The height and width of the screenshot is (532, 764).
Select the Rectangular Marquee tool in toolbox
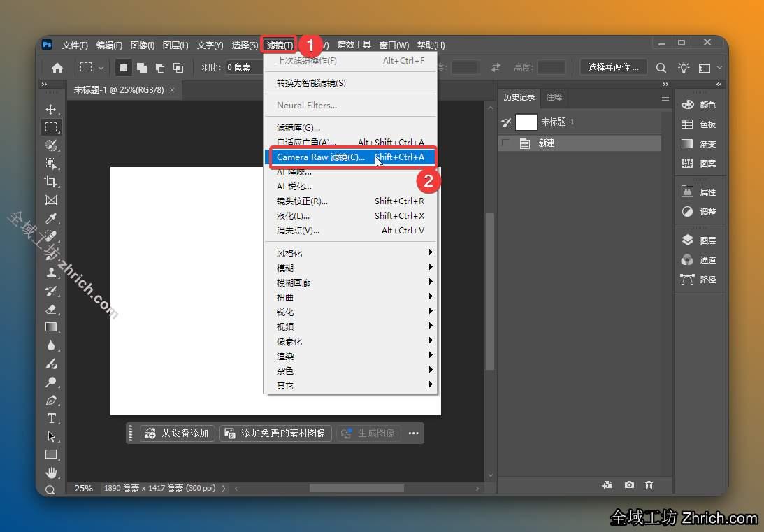click(50, 127)
